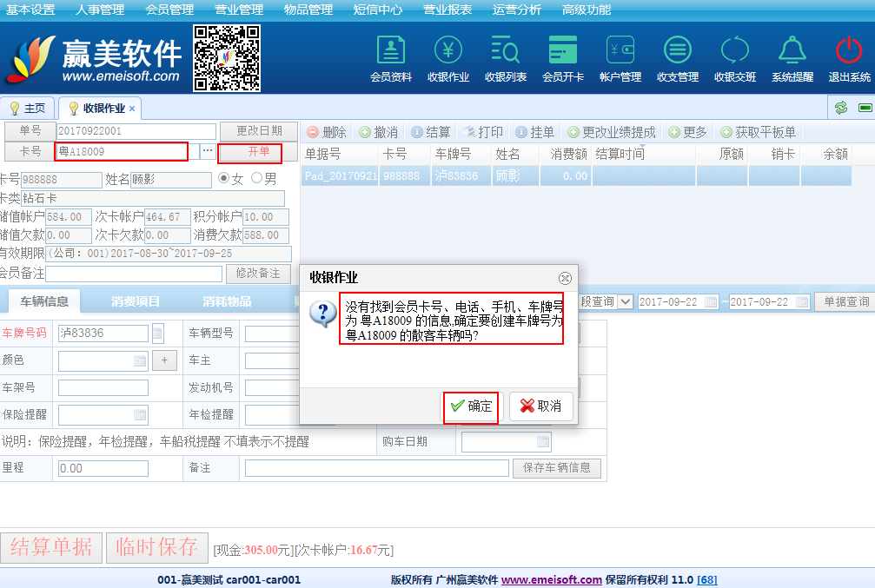Select the 女 gender radio button
The width and height of the screenshot is (875, 588).
click(x=223, y=179)
